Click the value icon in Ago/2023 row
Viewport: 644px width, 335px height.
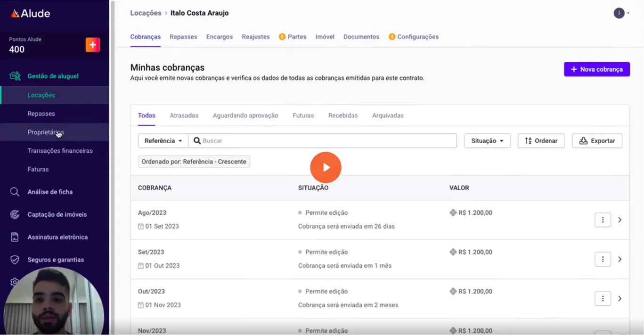pyautogui.click(x=453, y=212)
